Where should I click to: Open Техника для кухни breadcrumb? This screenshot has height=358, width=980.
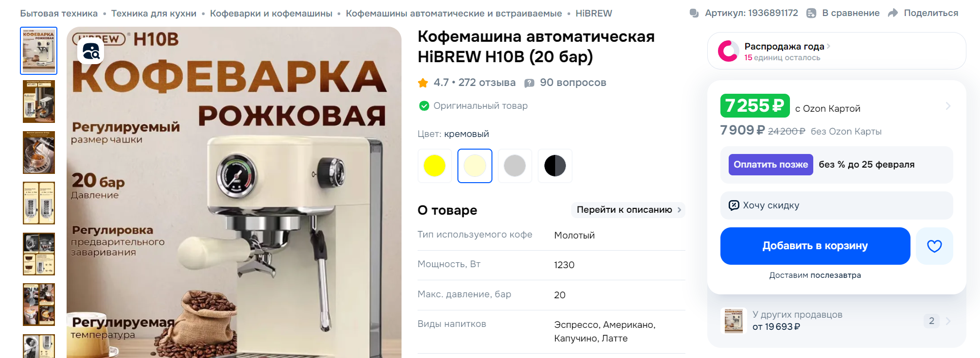point(154,14)
